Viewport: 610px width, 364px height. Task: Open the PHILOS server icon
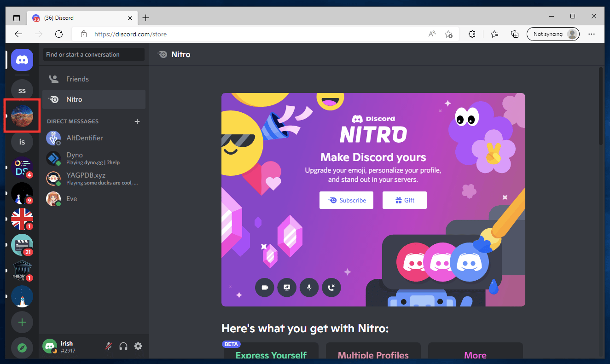coord(22,271)
